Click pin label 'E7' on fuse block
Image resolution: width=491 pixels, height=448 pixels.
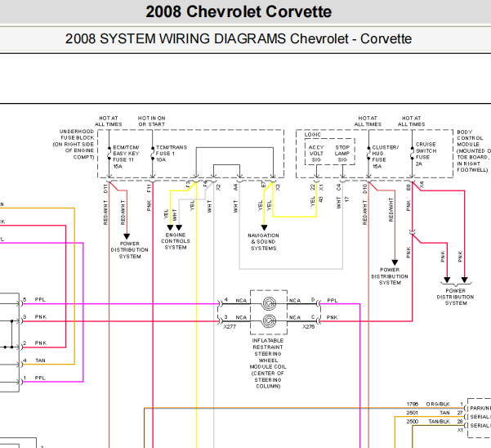click(263, 185)
